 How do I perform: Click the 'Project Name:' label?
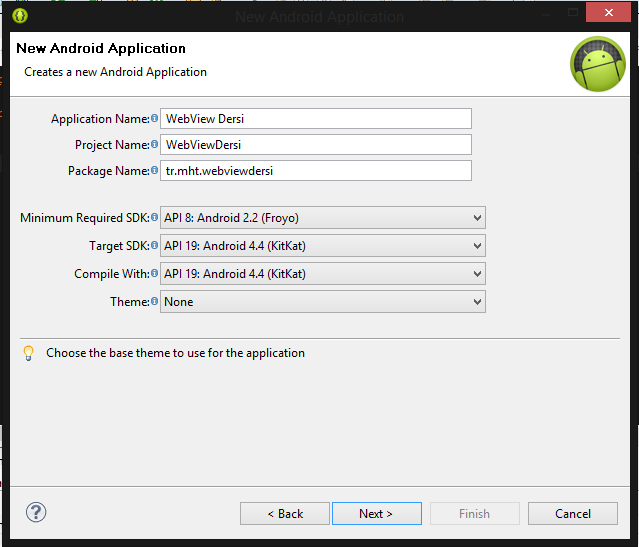click(x=112, y=145)
